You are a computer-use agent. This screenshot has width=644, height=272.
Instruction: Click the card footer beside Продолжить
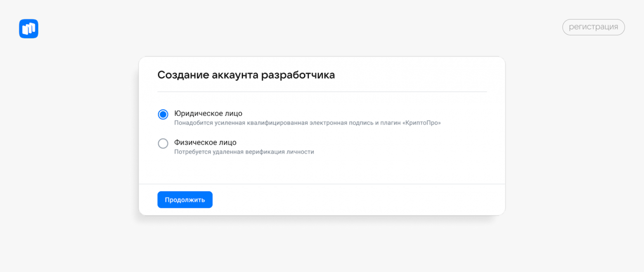pos(358,200)
